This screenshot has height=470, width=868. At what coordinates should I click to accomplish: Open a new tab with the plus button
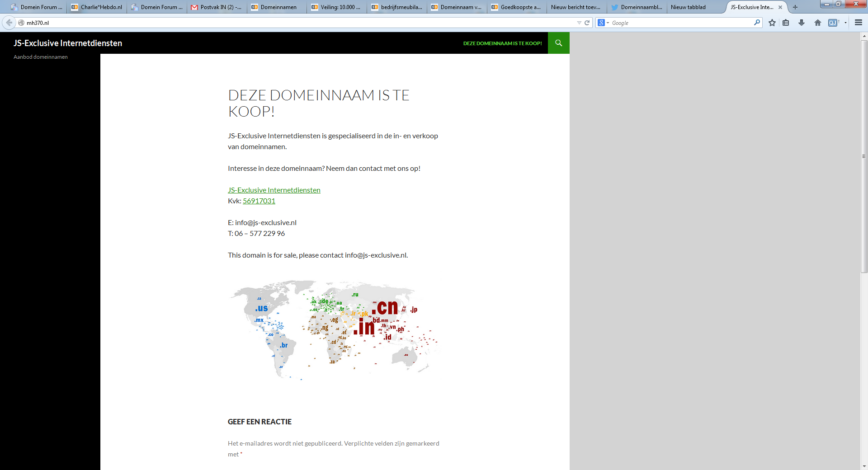[x=795, y=7]
